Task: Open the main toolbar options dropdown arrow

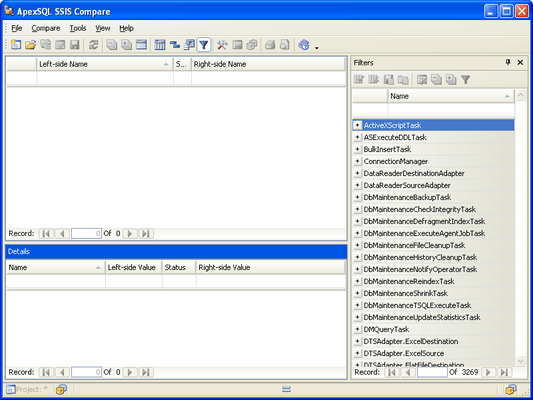Action: [316, 48]
